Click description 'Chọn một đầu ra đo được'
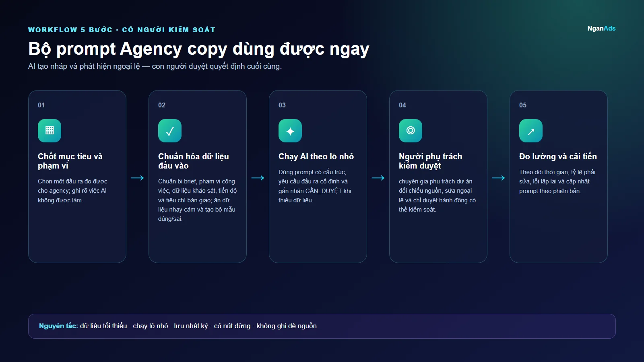Image resolution: width=644 pixels, height=362 pixels. (x=73, y=191)
